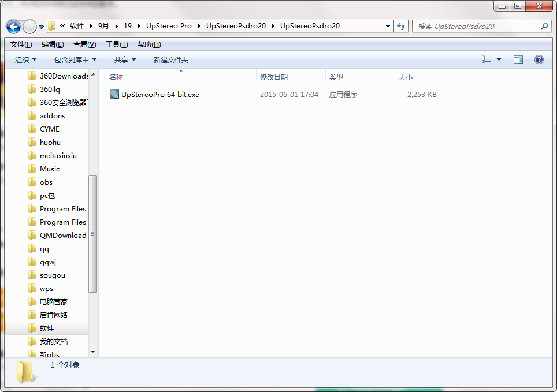
Task: Open the 帮助(H) menu
Action: pyautogui.click(x=149, y=44)
